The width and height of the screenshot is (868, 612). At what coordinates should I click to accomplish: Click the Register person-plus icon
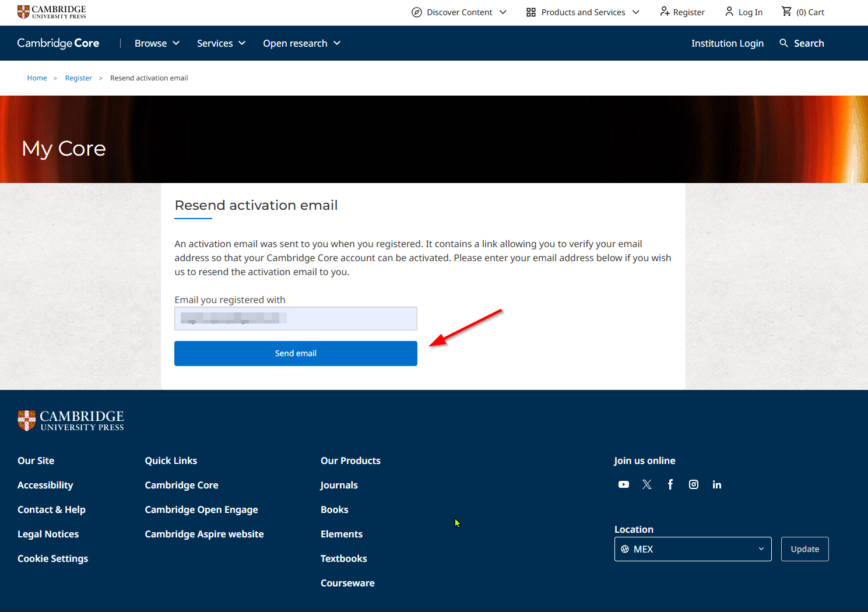(x=665, y=12)
